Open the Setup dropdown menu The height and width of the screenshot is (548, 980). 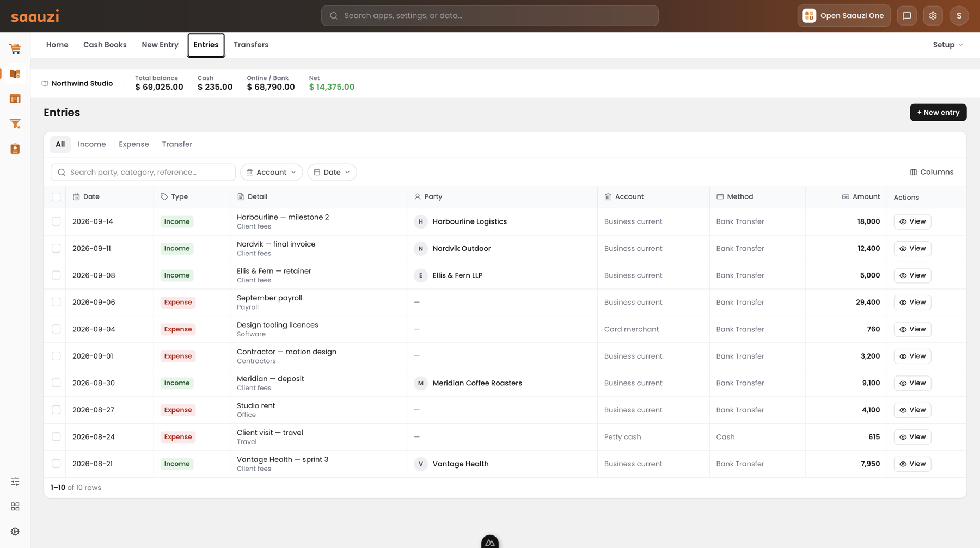point(948,45)
